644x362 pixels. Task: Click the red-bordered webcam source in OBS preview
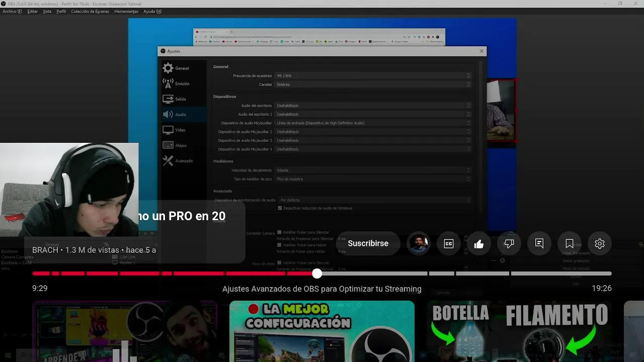point(501,110)
